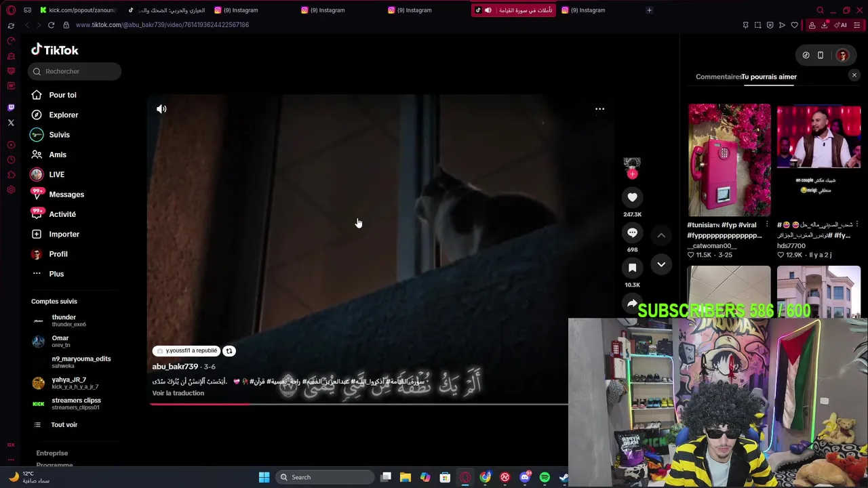Open abu_bakr739 creator profile
This screenshot has width=868, height=488.
pyautogui.click(x=175, y=367)
